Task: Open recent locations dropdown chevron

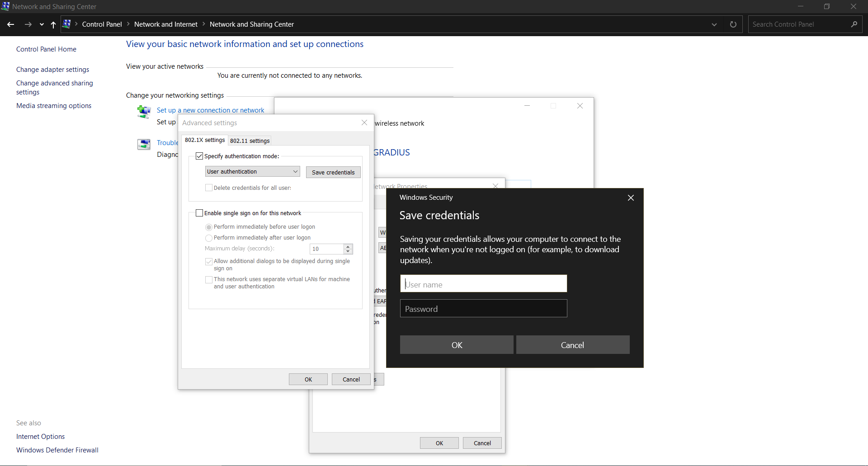Action: 42,25
